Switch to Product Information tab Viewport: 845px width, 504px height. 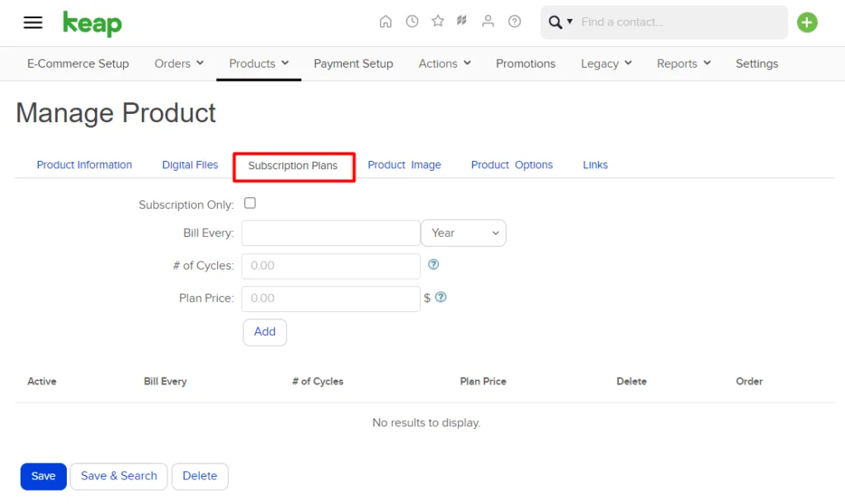84,165
